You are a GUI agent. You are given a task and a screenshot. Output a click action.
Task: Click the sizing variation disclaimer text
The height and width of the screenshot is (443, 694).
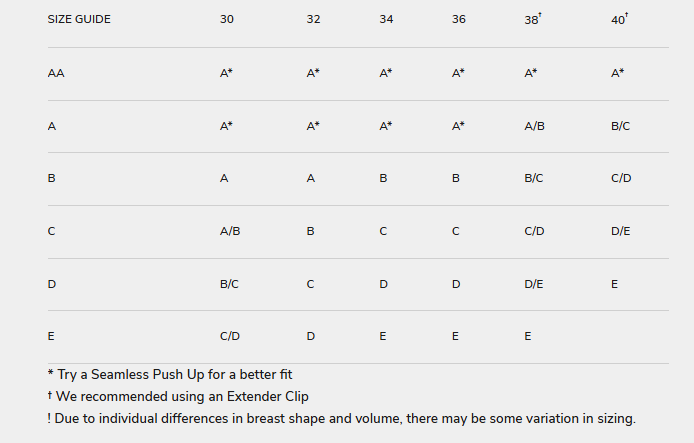pyautogui.click(x=341, y=418)
